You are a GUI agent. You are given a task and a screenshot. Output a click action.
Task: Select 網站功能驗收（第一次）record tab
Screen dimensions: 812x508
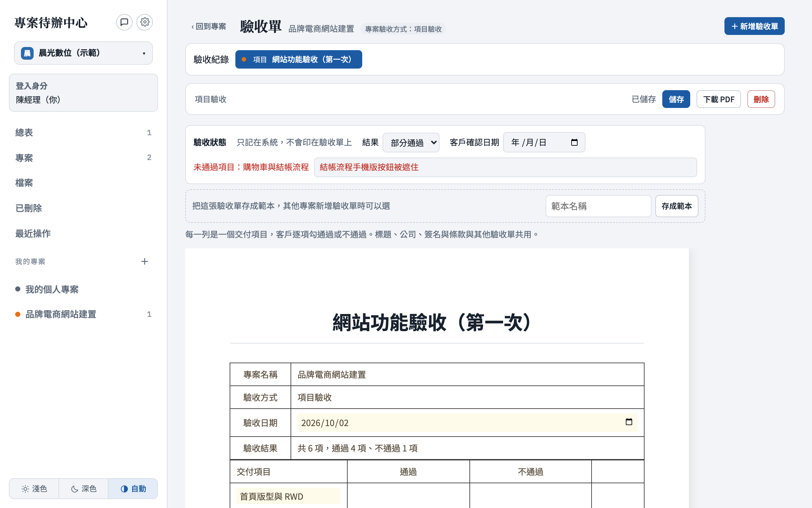(298, 59)
